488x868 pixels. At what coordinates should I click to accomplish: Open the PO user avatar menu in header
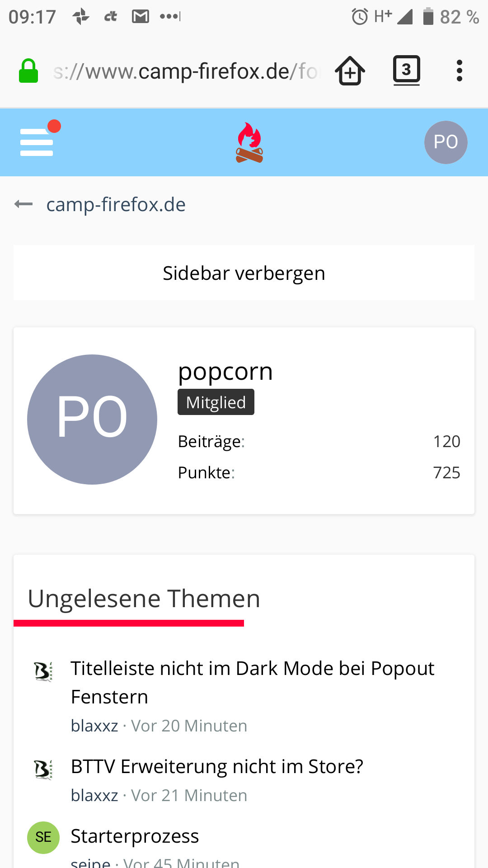(x=446, y=142)
